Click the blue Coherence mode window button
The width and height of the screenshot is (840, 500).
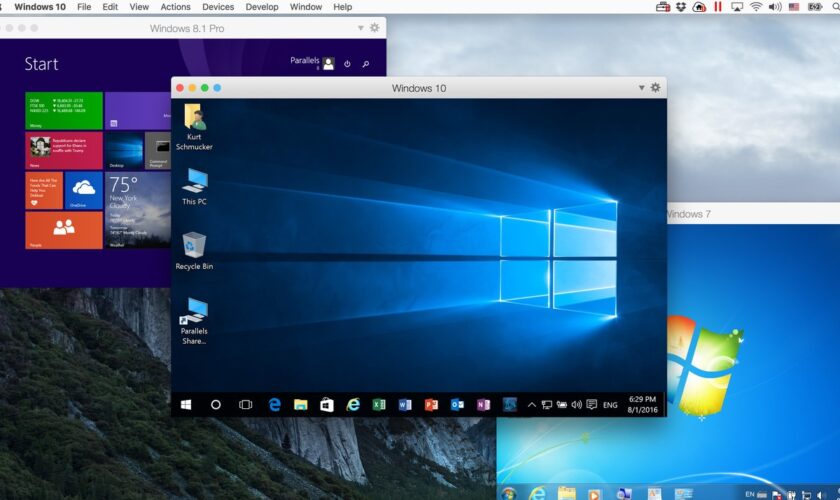[x=217, y=88]
